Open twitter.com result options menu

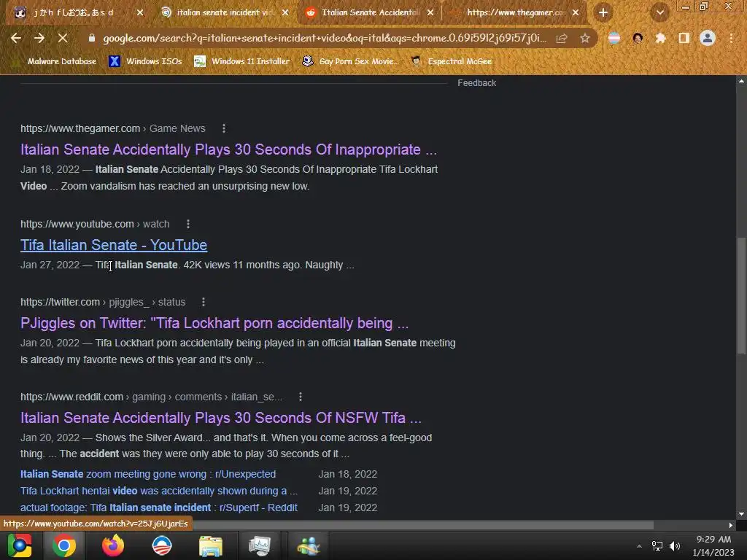click(204, 302)
